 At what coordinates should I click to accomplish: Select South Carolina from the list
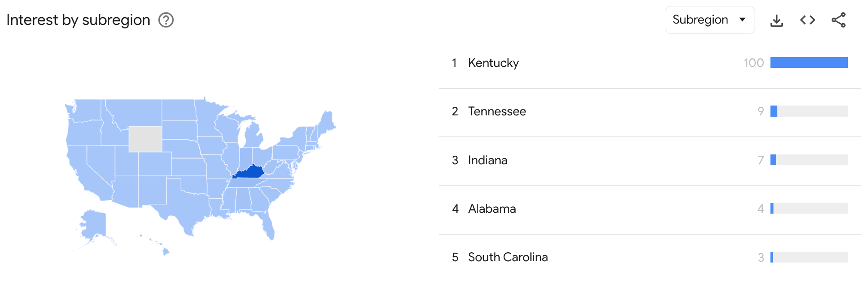(x=508, y=257)
